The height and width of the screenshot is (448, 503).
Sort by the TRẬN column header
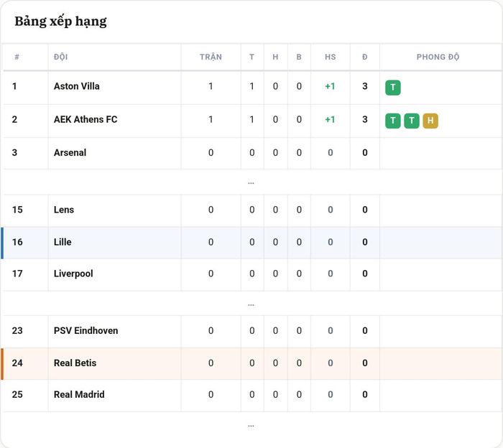(x=211, y=57)
